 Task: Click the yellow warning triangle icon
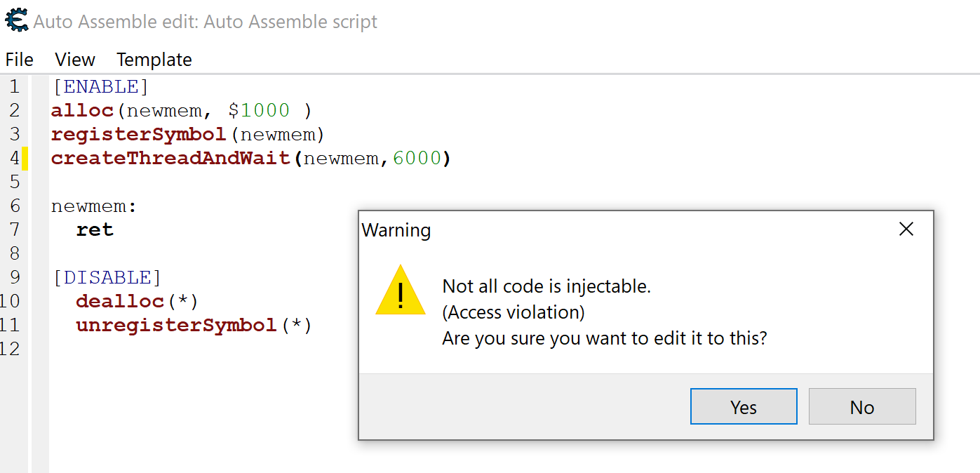click(400, 291)
